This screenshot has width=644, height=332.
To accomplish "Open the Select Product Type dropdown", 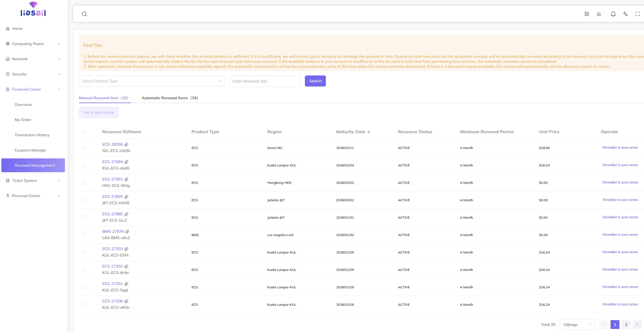I will 152,81.
